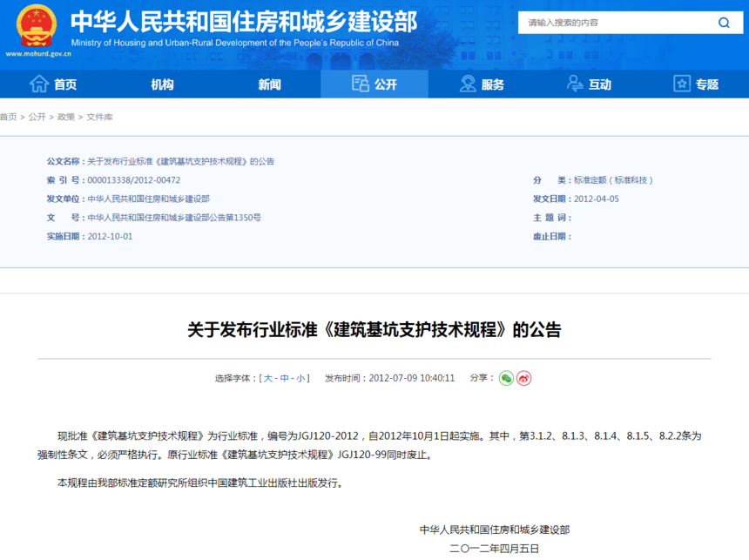The height and width of the screenshot is (560, 749).
Task: Click the 专题 navigation label
Action: 707,84
